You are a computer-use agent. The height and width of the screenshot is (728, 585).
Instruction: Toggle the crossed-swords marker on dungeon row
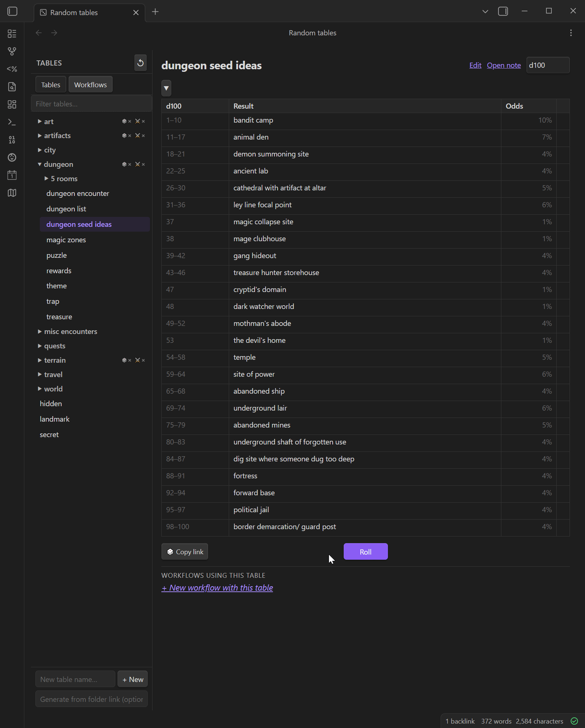point(140,164)
